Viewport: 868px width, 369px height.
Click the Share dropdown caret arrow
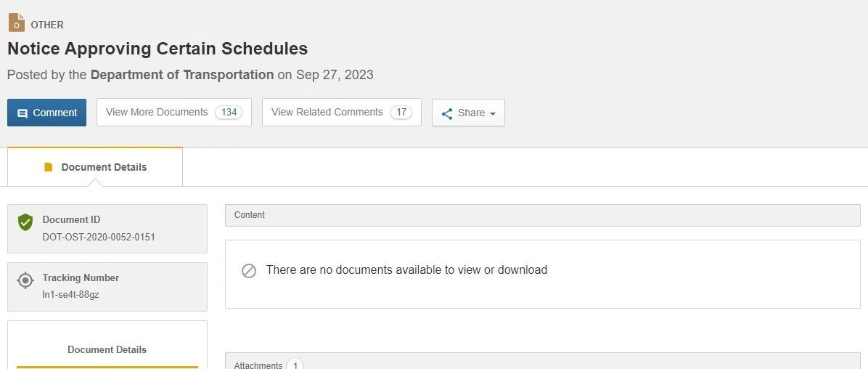tap(493, 114)
